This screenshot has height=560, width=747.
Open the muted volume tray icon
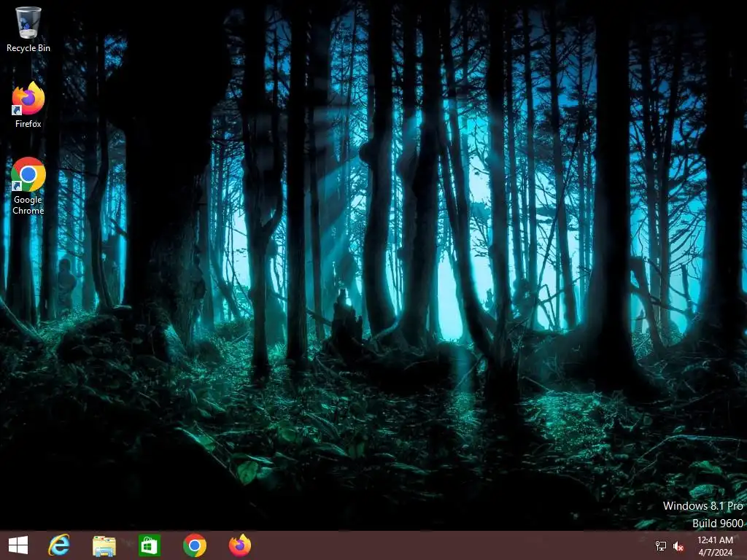coord(678,546)
